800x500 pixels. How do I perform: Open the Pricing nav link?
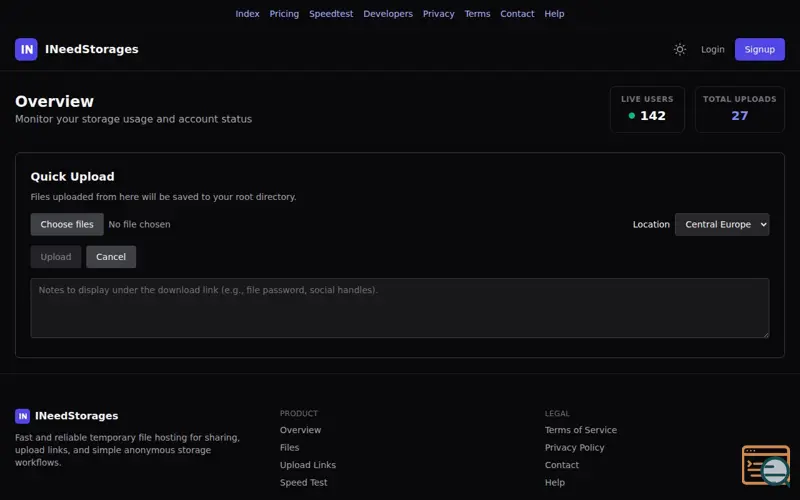click(284, 14)
